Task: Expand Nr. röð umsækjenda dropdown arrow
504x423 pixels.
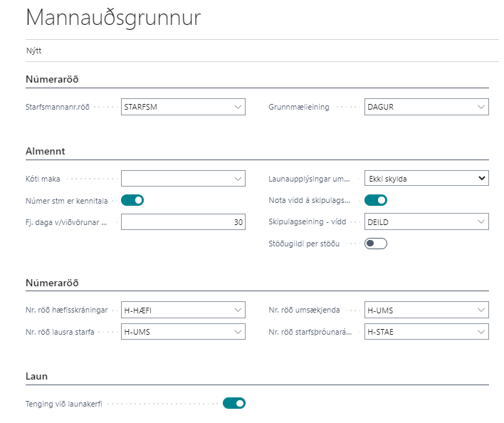Action: [x=481, y=310]
